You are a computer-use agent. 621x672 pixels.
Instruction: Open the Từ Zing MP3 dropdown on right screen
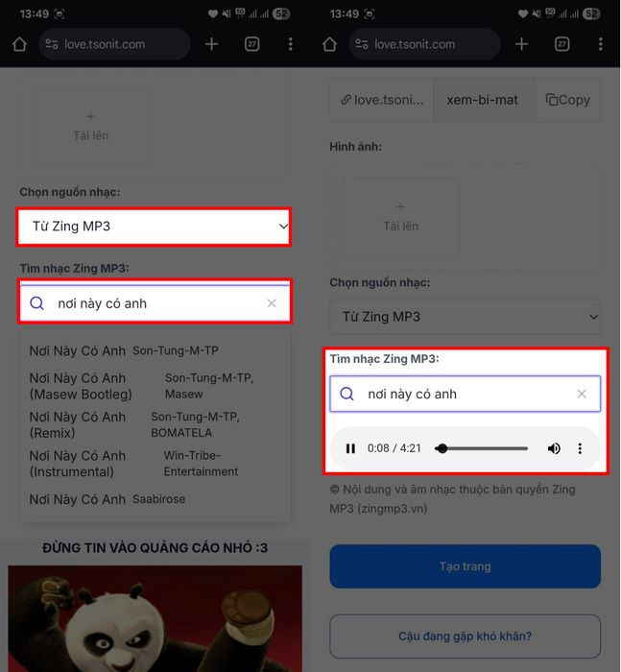click(465, 317)
